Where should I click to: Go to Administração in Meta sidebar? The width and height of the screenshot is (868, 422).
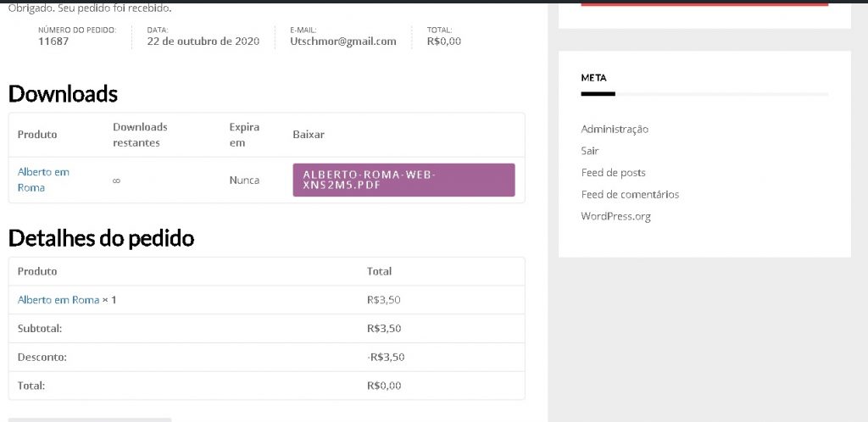[x=615, y=129]
